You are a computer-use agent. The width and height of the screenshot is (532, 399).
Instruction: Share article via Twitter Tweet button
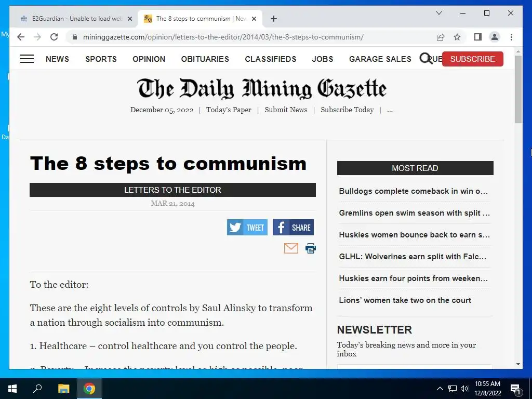[x=247, y=228]
